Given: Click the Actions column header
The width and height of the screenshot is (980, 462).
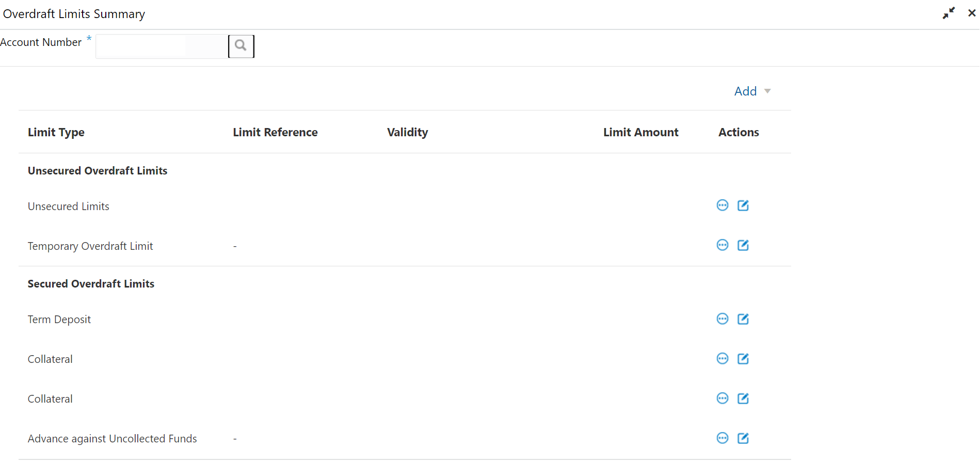Looking at the screenshot, I should (738, 133).
